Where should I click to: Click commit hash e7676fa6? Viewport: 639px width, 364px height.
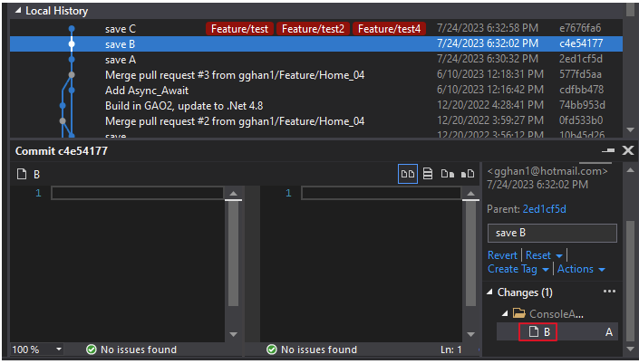580,28
